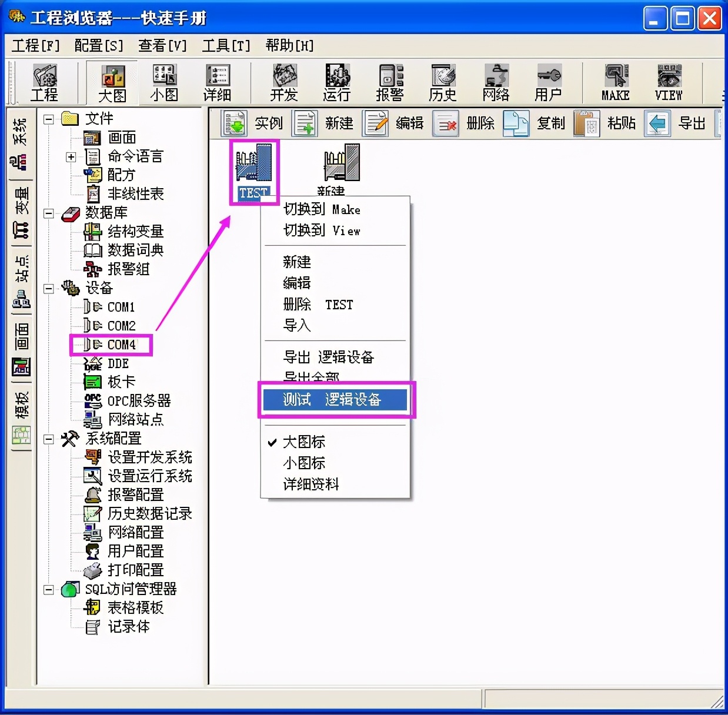
Task: Toggle the checked 大图标 view option
Action: tap(304, 442)
